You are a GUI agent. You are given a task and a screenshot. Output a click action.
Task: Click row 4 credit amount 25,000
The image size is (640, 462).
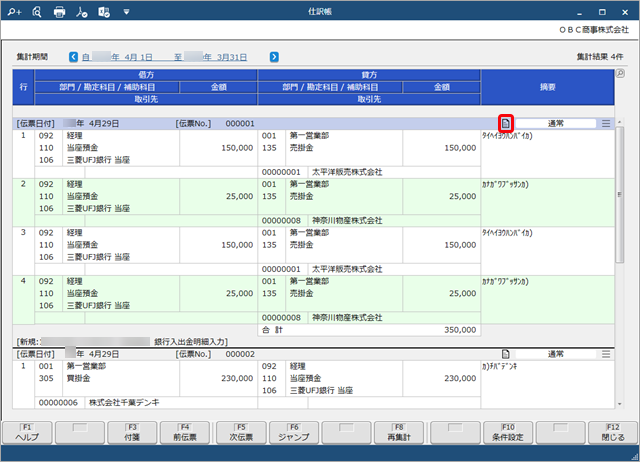462,293
